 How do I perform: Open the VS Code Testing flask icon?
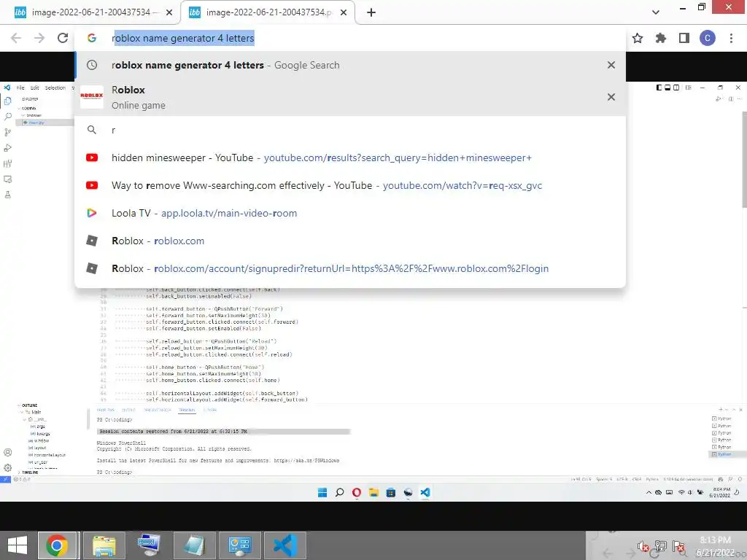click(x=7, y=195)
